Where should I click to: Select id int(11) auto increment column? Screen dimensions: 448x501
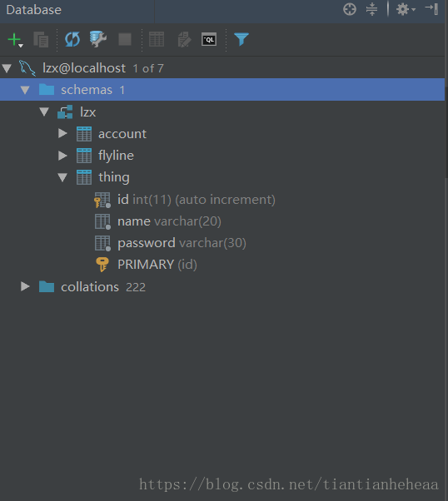197,200
